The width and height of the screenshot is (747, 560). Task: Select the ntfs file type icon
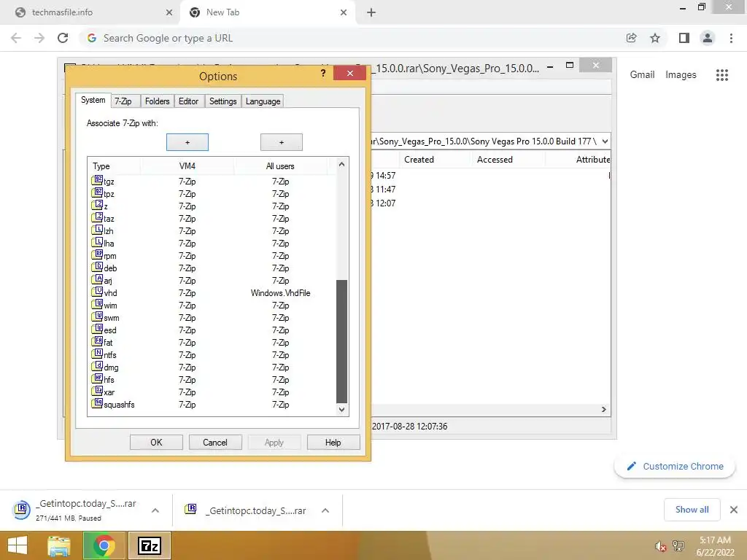pos(97,354)
